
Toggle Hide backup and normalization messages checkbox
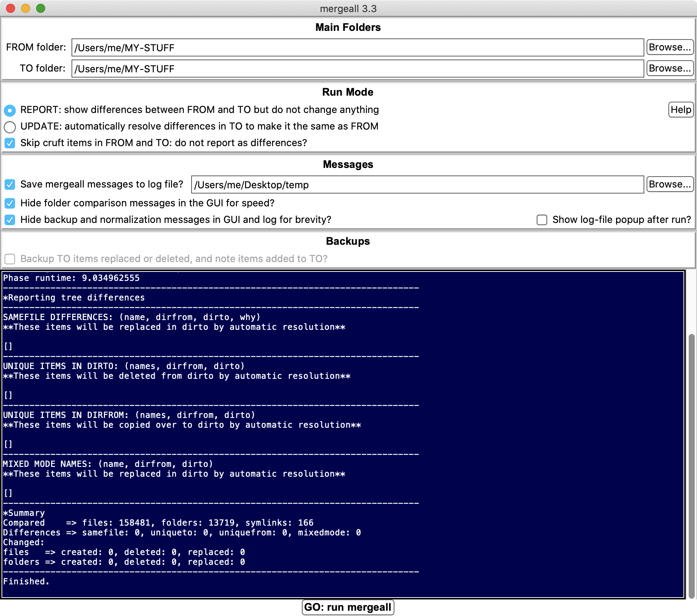(x=10, y=220)
